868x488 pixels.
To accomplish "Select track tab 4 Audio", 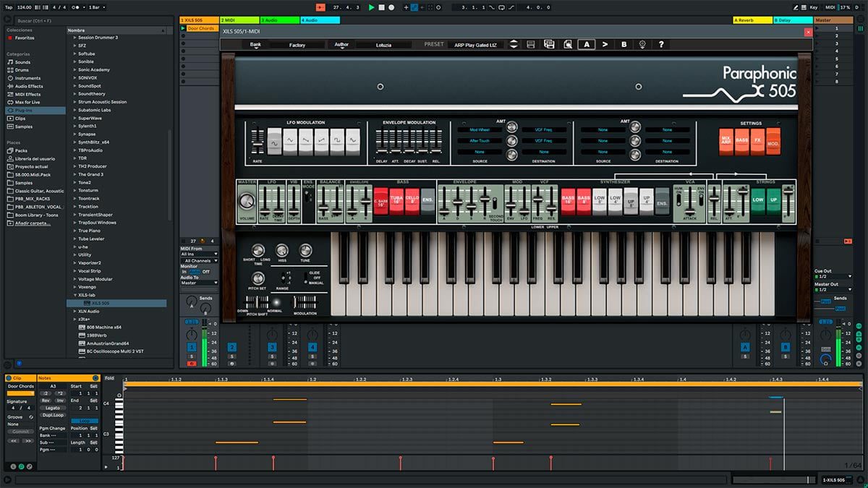I will (x=320, y=20).
